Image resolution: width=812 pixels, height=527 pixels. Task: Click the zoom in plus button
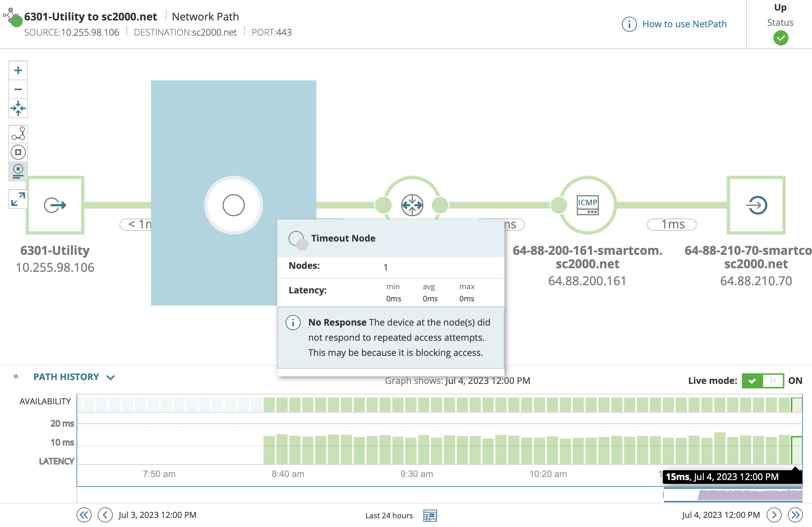click(18, 70)
